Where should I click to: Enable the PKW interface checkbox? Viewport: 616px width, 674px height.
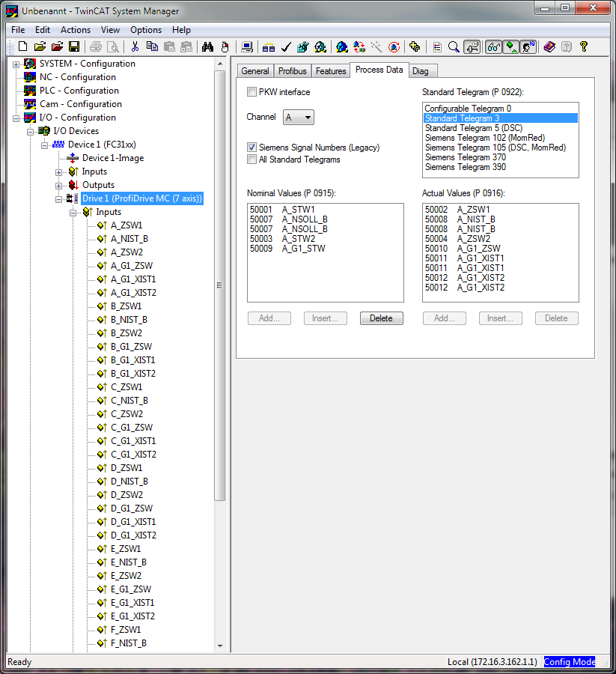click(x=251, y=91)
